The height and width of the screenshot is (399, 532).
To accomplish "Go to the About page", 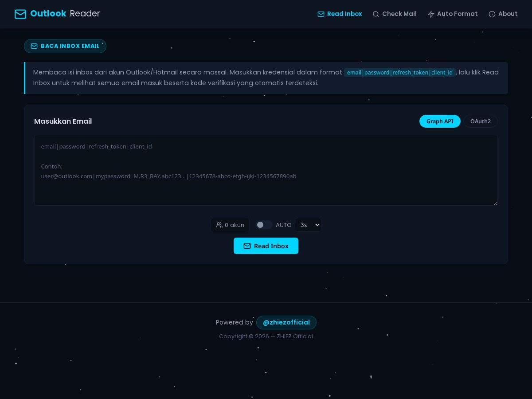I will tap(503, 14).
